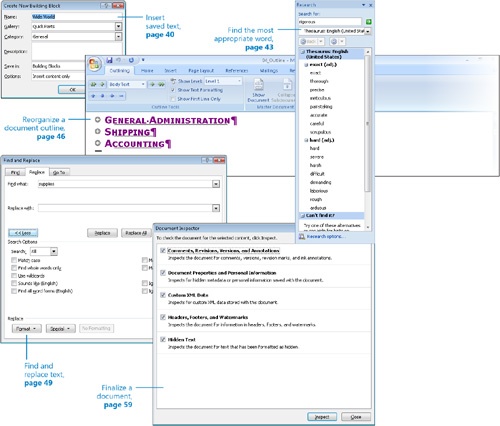This screenshot has width=500, height=426.
Task: Click the green Start searching arrow
Action: click(x=368, y=22)
